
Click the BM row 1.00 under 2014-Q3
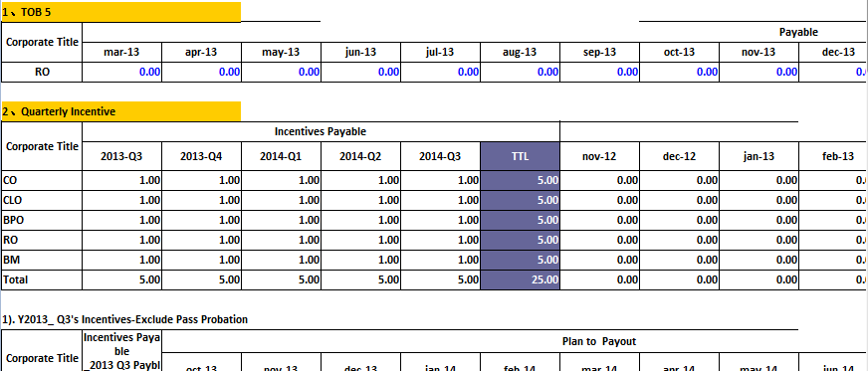click(441, 260)
